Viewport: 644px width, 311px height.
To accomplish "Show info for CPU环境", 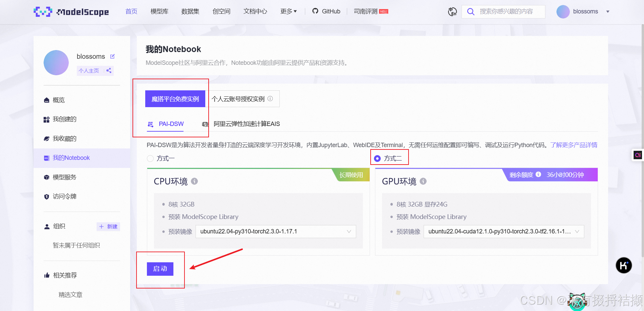I will (194, 181).
